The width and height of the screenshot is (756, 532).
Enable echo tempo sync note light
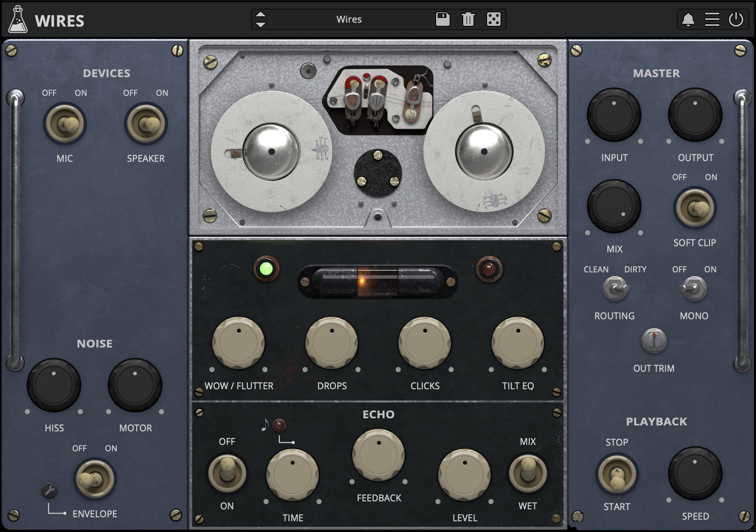click(x=279, y=425)
